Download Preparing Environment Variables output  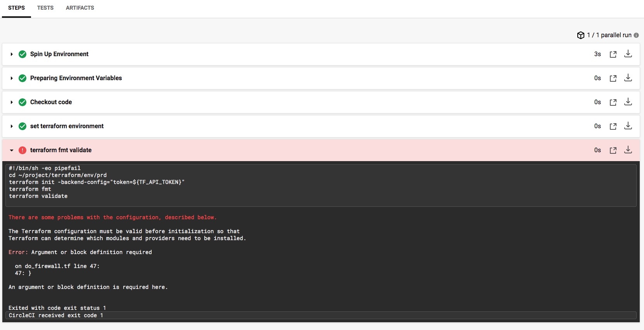(628, 78)
